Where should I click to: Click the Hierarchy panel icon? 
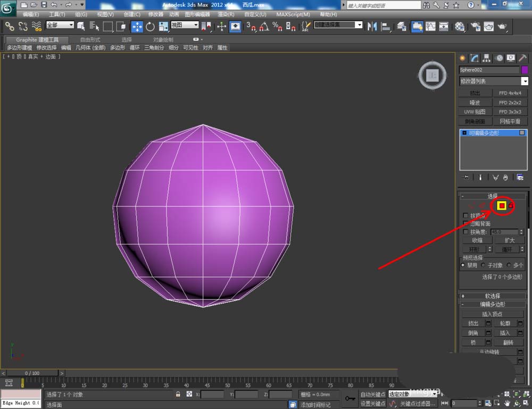487,58
